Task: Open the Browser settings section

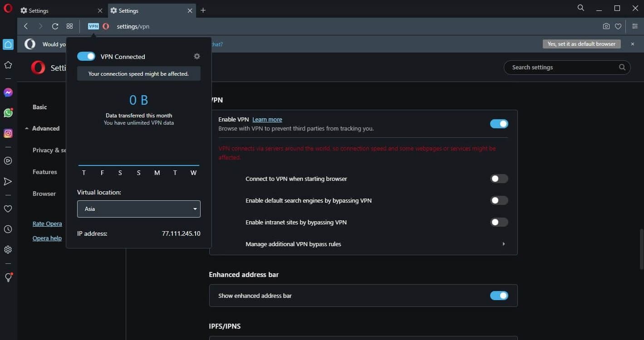Action: coord(44,194)
